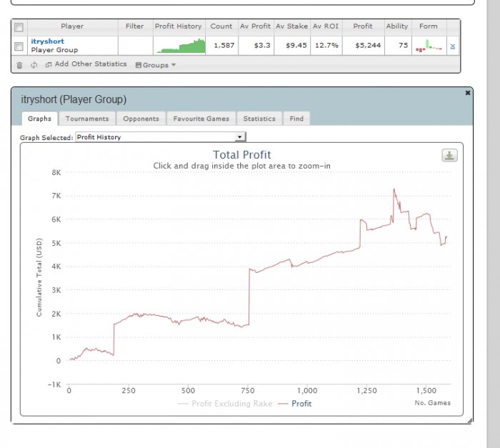The height and width of the screenshot is (448, 500).
Task: Click the trash delete icon under the table
Action: tap(19, 65)
